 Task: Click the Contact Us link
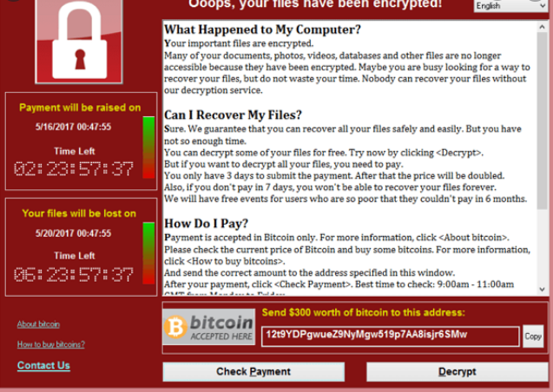pos(43,365)
